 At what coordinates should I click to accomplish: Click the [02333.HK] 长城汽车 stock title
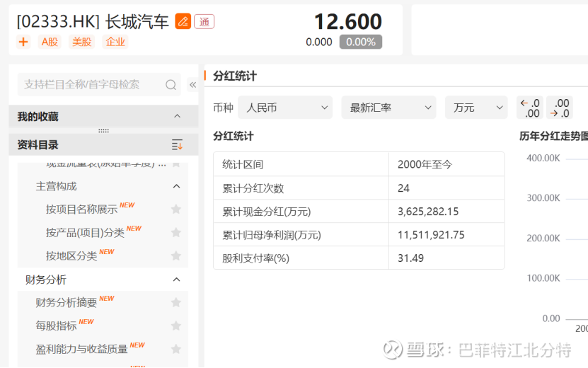click(x=93, y=21)
